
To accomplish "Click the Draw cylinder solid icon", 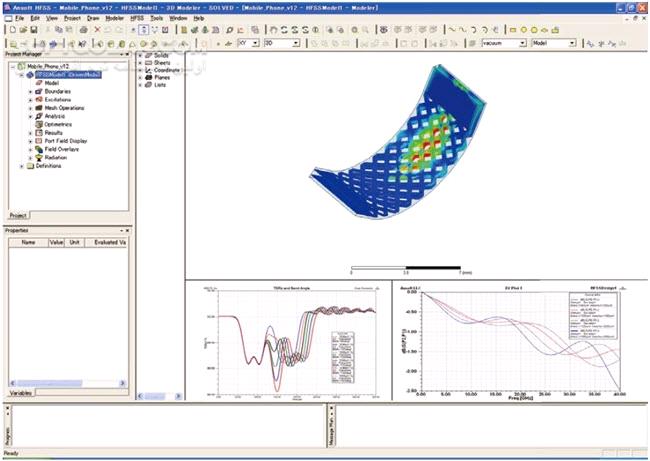I will tap(111, 44).
